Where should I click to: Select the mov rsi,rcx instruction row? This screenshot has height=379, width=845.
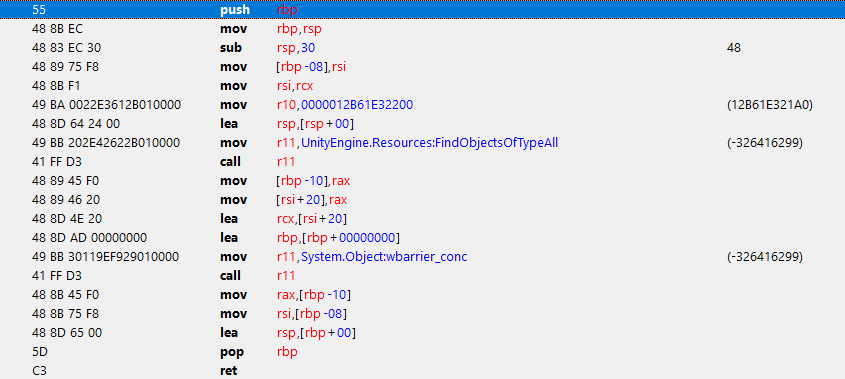422,86
